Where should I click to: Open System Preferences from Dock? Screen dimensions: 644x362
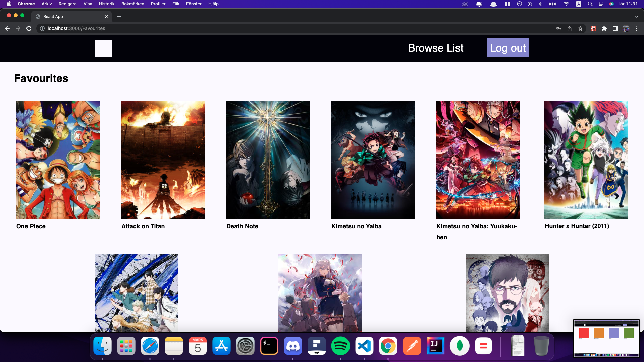coord(245,346)
